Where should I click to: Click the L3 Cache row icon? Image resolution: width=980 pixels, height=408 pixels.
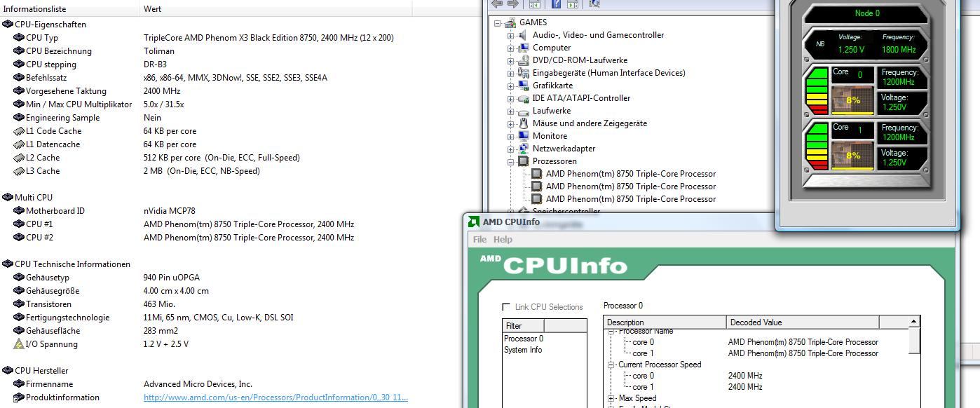[x=19, y=171]
